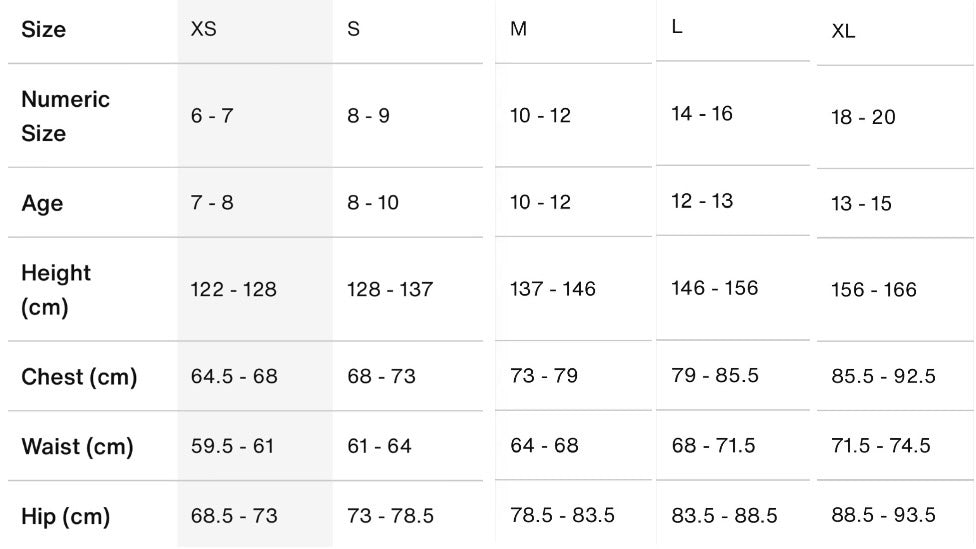Click the numeric size 14 - 16 cell
This screenshot has width=976, height=549.
[x=702, y=114]
